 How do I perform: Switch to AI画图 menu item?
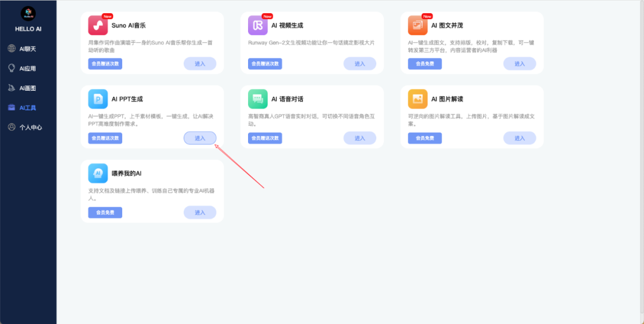[x=28, y=88]
